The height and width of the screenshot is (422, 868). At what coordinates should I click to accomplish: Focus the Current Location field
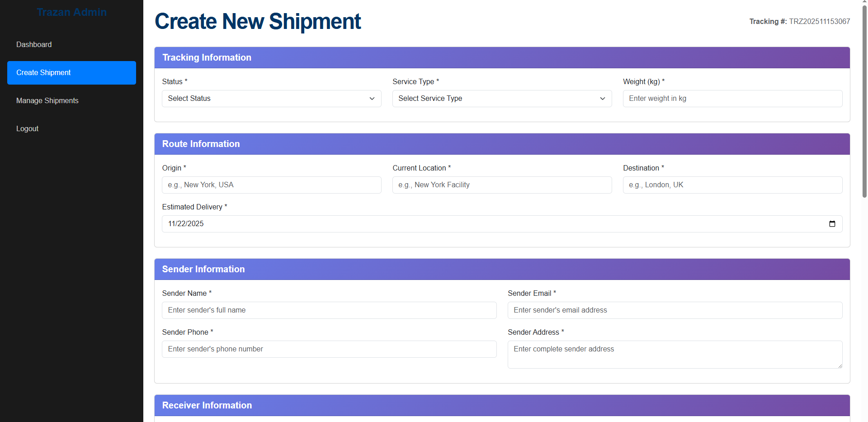coord(502,185)
